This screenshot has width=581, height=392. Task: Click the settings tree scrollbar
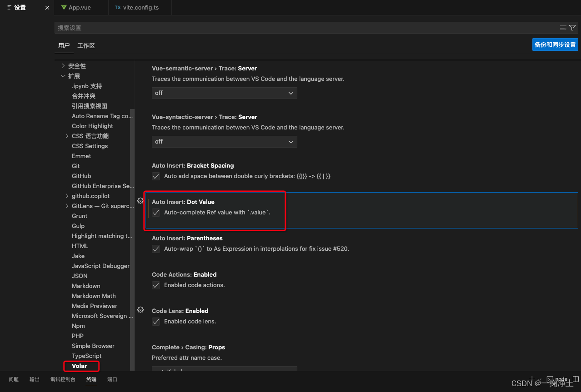pyautogui.click(x=132, y=239)
